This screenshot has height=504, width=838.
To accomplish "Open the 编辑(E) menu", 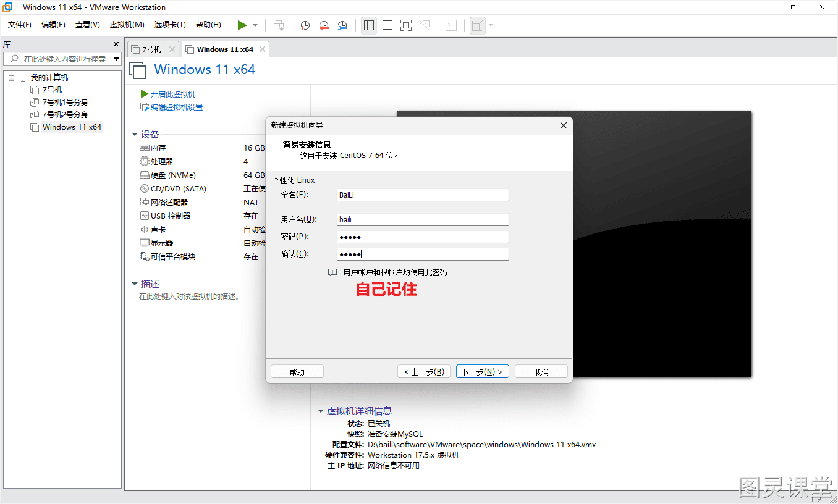I will 53,25.
